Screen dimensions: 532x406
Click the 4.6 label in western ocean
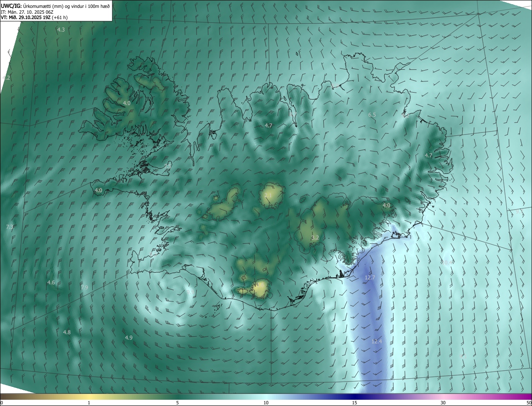(51, 282)
